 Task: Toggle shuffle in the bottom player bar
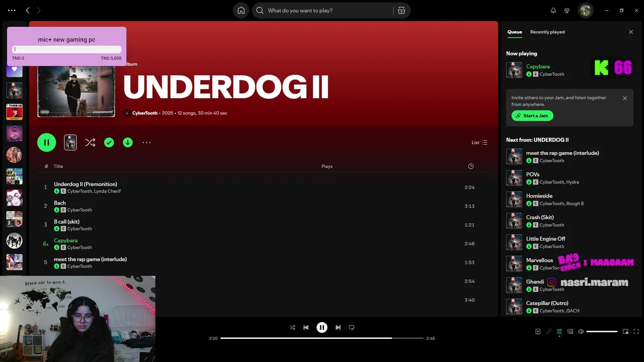pyautogui.click(x=292, y=327)
